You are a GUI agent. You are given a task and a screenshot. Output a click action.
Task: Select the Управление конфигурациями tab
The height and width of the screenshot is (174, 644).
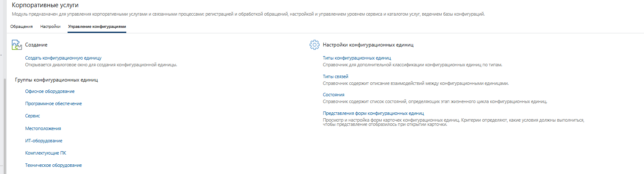pyautogui.click(x=97, y=27)
